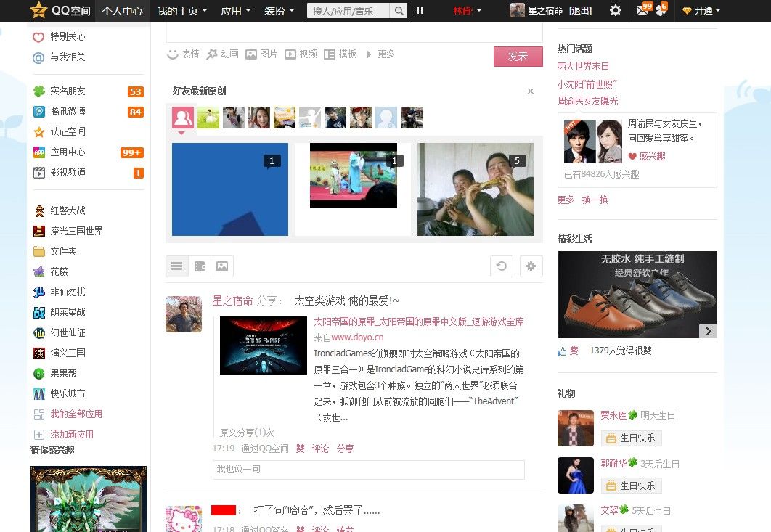Click the search input field
Viewport: 771px width, 532px height.
348,11
